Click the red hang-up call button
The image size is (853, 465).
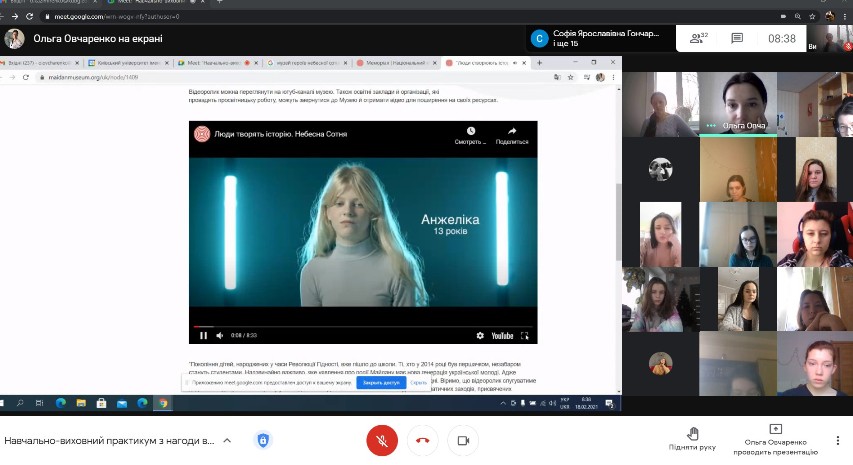pyautogui.click(x=422, y=440)
